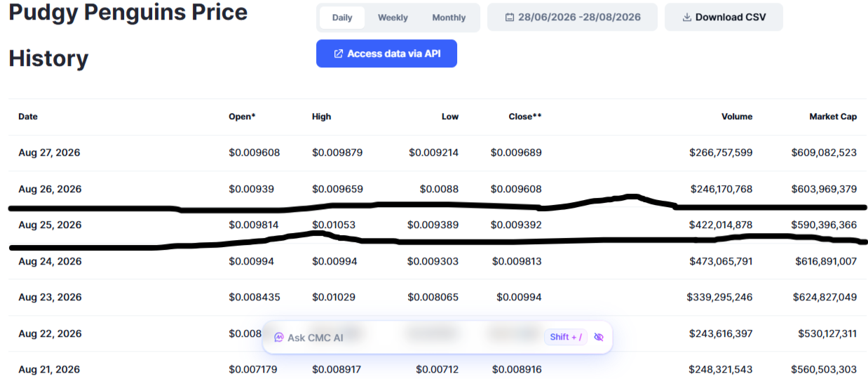Click the Shift + / shortcut badge
Viewport: 868px width, 379px height.
click(x=566, y=337)
